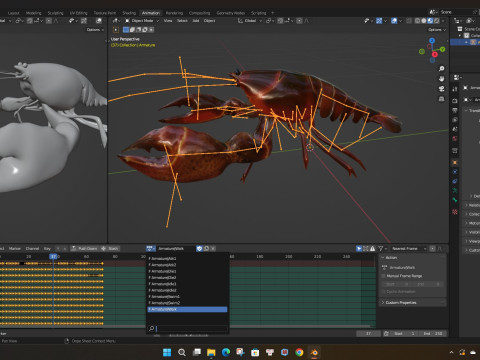
Task: Open the dope sheet filter funnel icon
Action: 381,249
